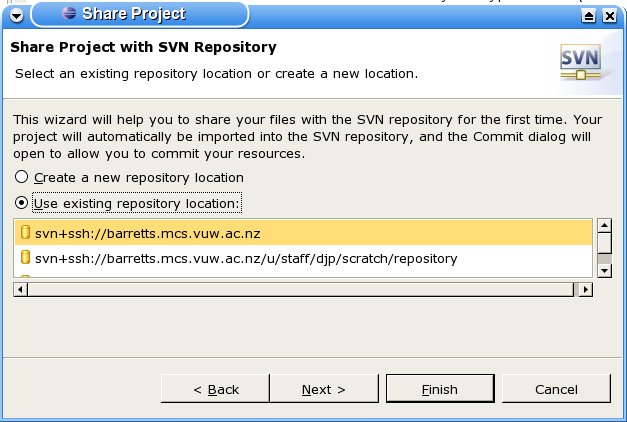Open the window menu in title bar
Screen dimensions: 627x422
pos(16,15)
